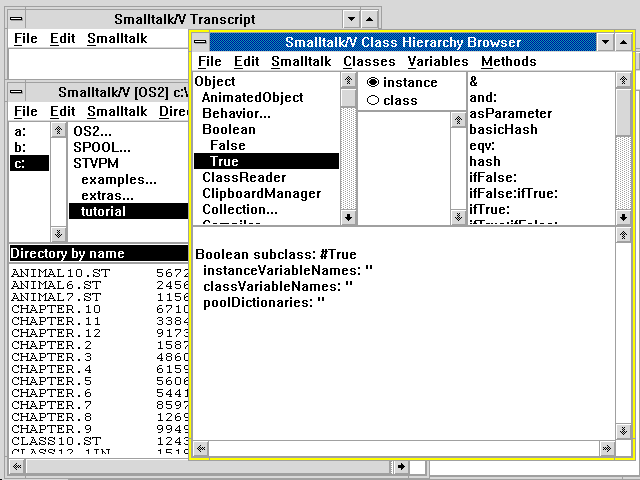Click left scroll arrow of the code pane
This screenshot has width=640, height=480.
201,449
